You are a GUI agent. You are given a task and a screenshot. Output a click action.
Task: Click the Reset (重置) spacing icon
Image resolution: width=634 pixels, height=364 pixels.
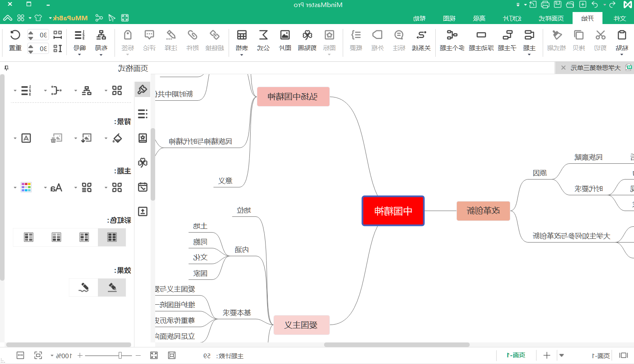click(15, 35)
